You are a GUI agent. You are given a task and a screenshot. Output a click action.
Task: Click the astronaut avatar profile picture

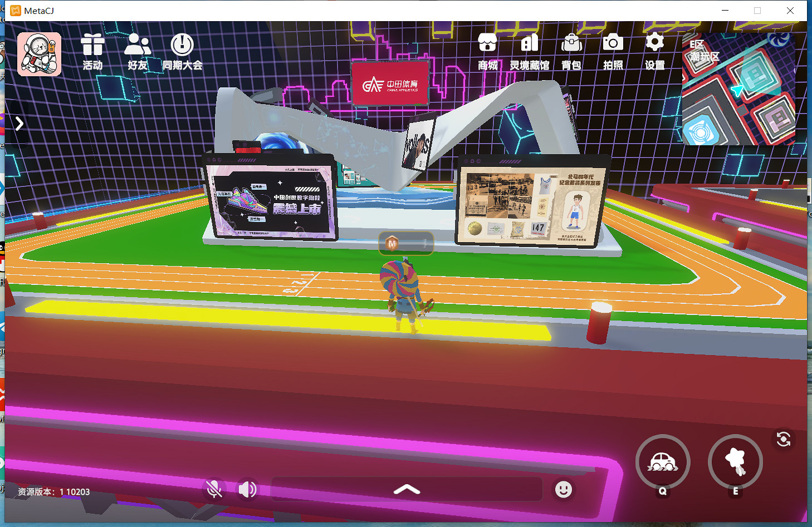[x=39, y=54]
